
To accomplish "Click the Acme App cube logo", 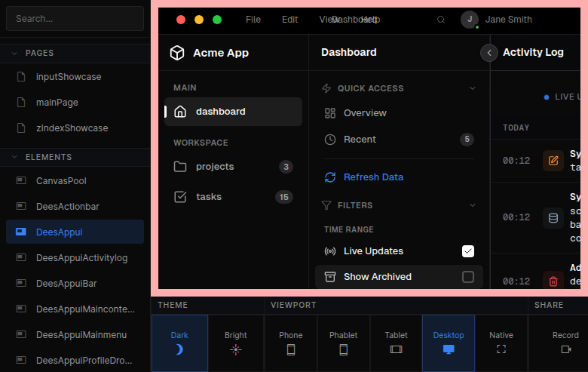I will tap(177, 53).
